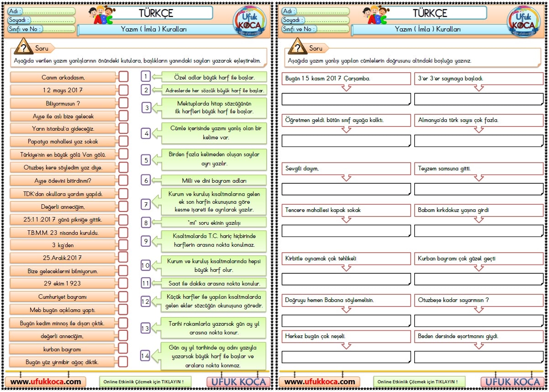Click answer blank under "Tencere mahallesi kapak sokak"
Screen dimensions: 549x392
[346, 230]
